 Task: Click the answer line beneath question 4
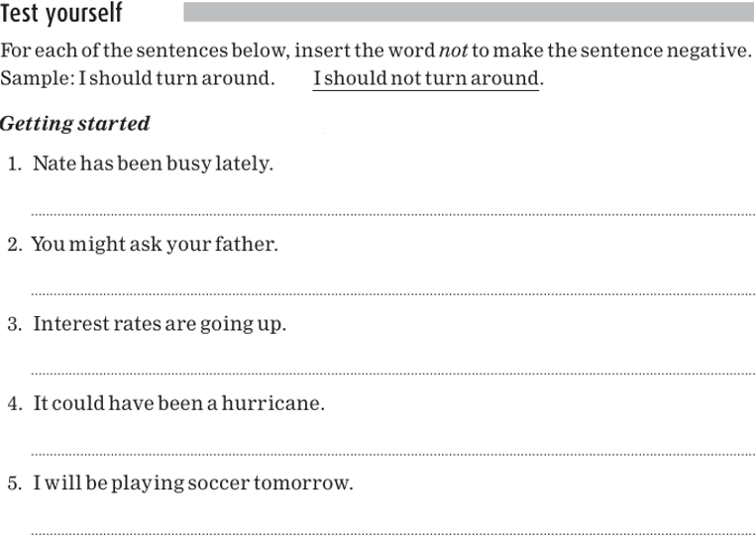point(392,454)
